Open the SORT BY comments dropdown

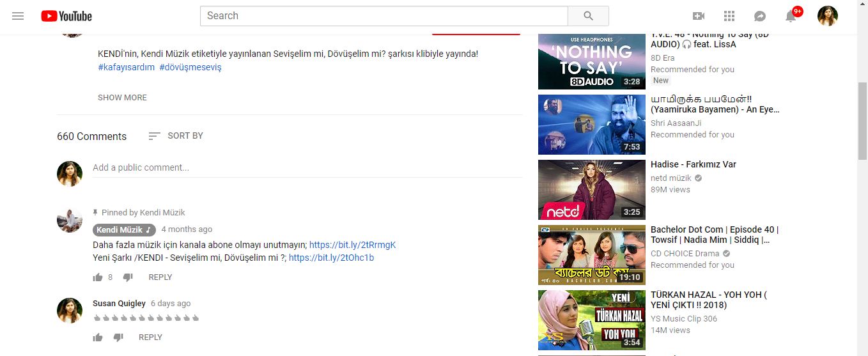tap(176, 135)
